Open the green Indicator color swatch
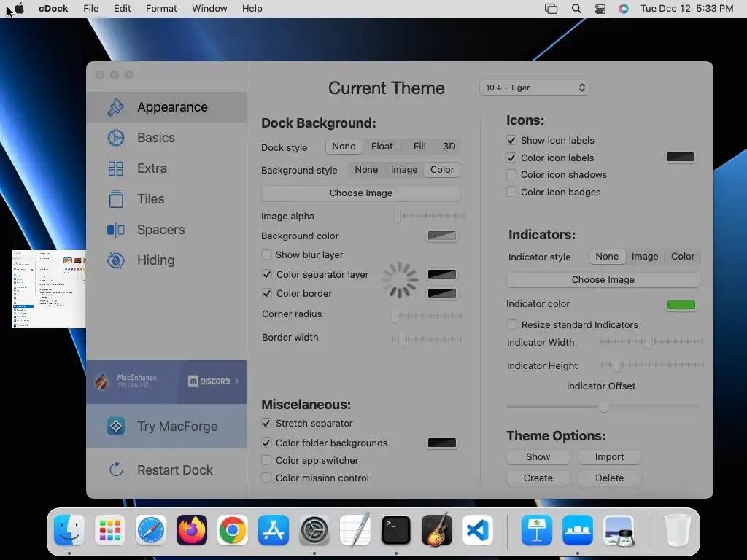Viewport: 747px width, 560px height. [681, 305]
